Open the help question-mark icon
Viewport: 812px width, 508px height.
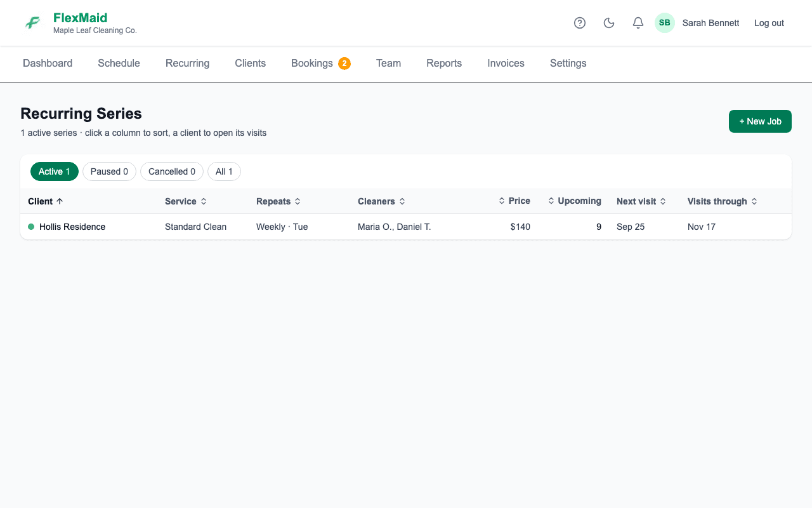pyautogui.click(x=580, y=23)
